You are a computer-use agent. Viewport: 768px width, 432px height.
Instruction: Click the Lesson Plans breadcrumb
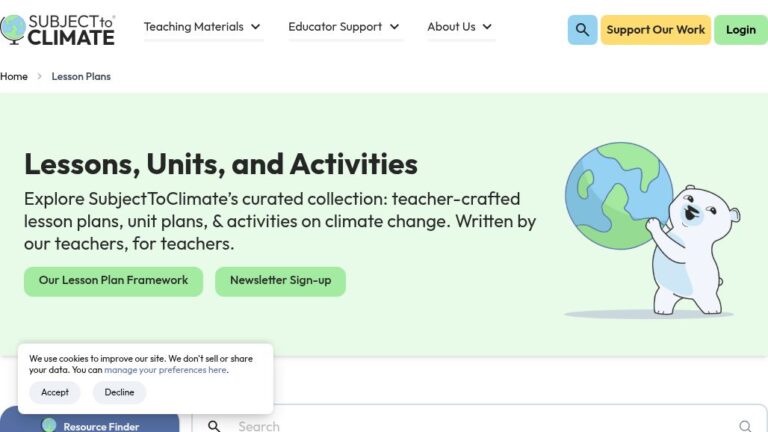point(81,76)
